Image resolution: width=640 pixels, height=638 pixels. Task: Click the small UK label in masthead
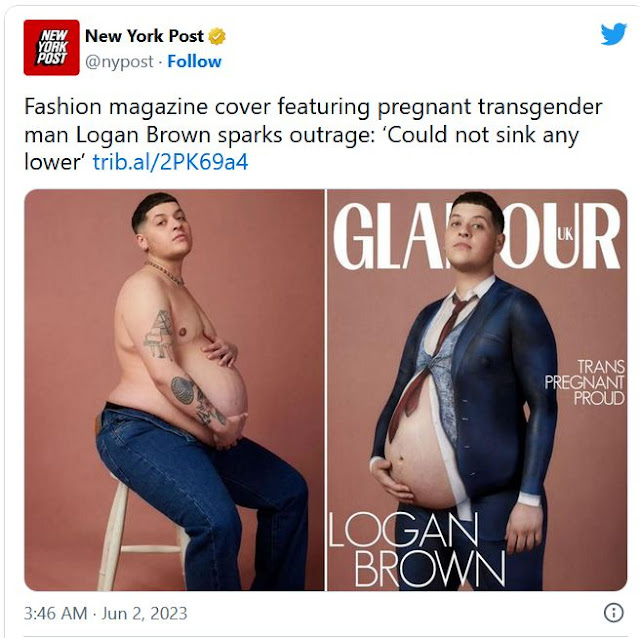click(565, 234)
